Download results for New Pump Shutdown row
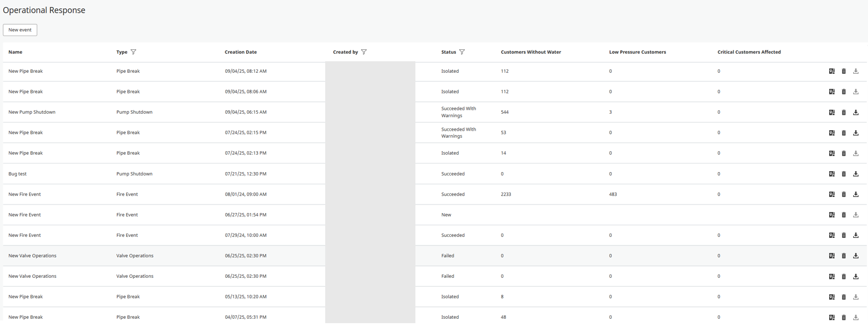Viewport: 868px width, 327px height. [855, 112]
